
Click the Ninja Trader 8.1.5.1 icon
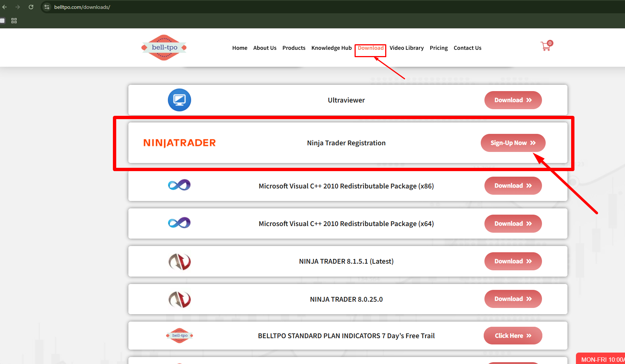(179, 261)
